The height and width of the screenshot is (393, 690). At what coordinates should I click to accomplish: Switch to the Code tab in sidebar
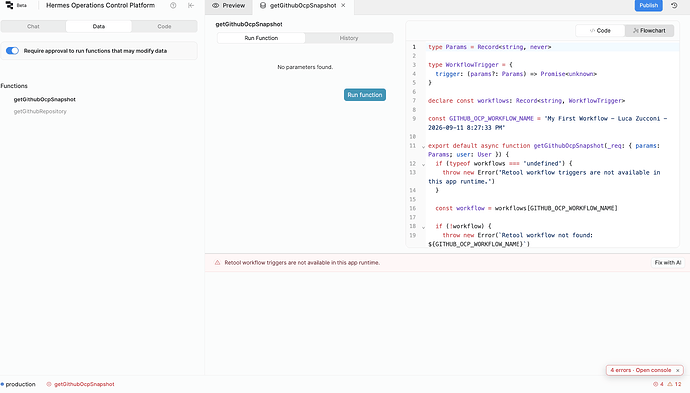(164, 26)
